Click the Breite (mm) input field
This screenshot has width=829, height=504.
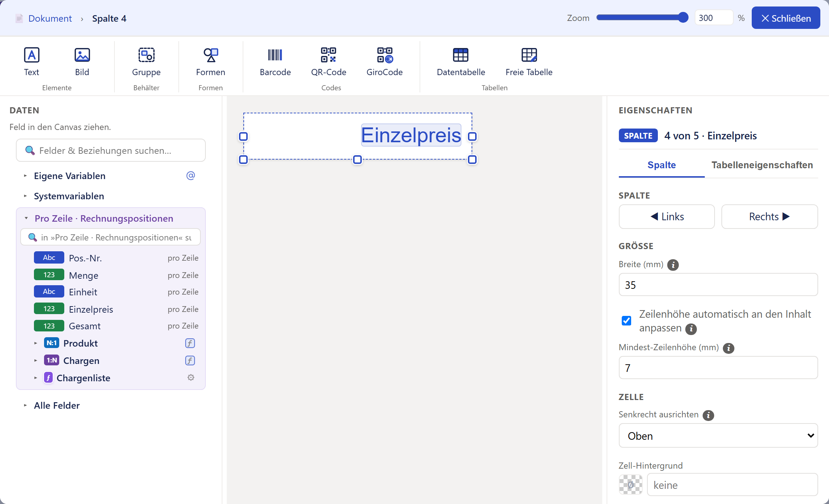pos(718,285)
